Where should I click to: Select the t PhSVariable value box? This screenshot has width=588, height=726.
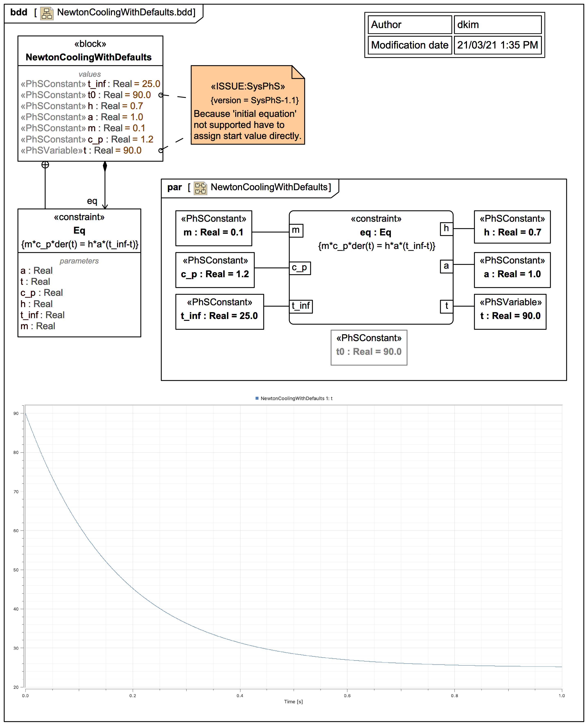(x=510, y=312)
